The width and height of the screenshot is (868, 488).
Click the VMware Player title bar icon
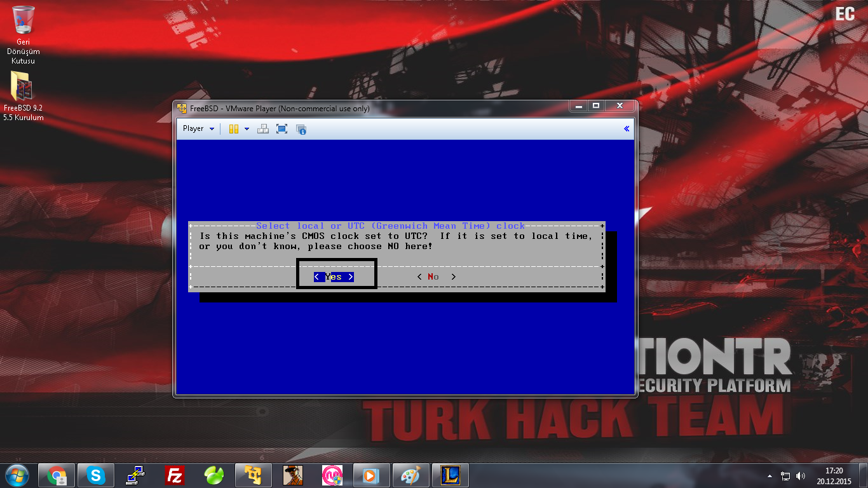tap(182, 108)
